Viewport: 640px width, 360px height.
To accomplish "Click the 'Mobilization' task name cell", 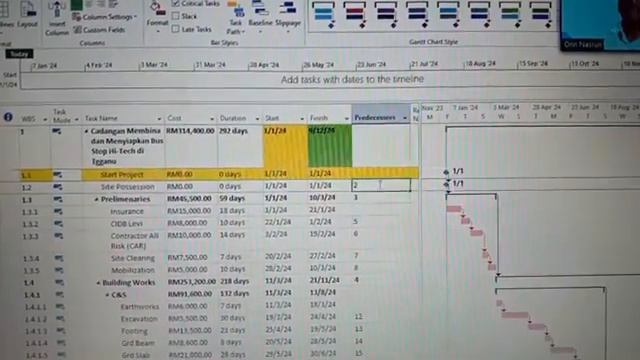I will point(133,270).
